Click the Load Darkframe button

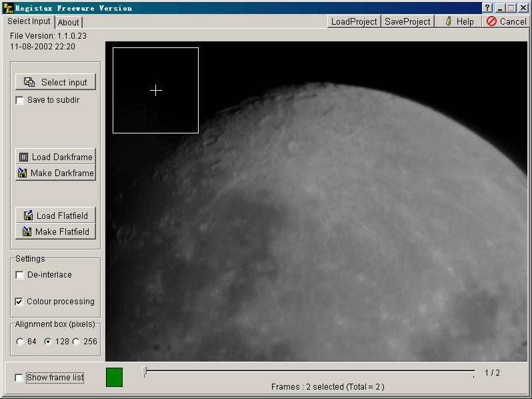click(55, 157)
